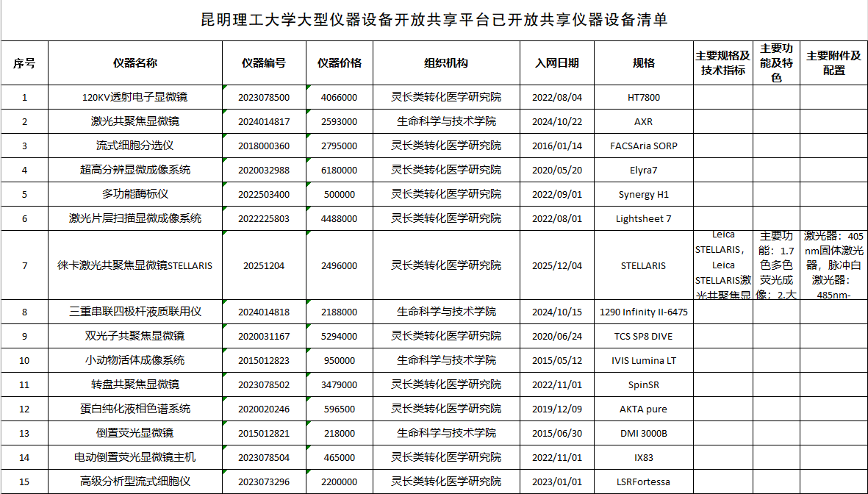Select the 入网日期 header cell
The width and height of the screenshot is (868, 494).
(557, 62)
